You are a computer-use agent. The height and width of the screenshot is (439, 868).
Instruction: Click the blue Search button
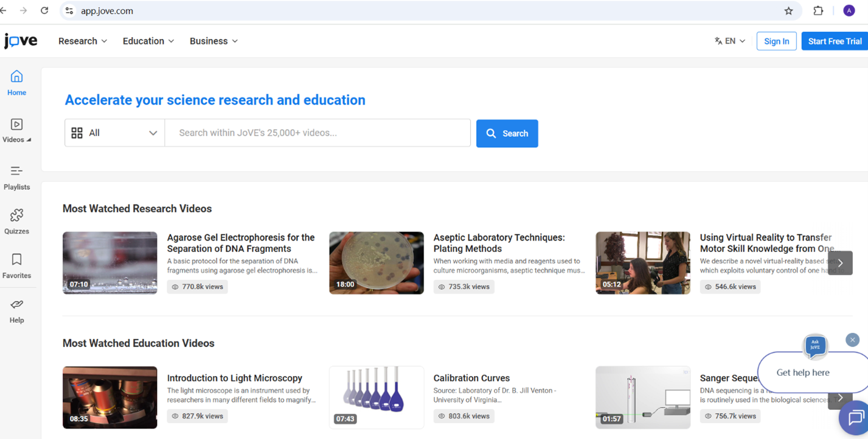[507, 133]
